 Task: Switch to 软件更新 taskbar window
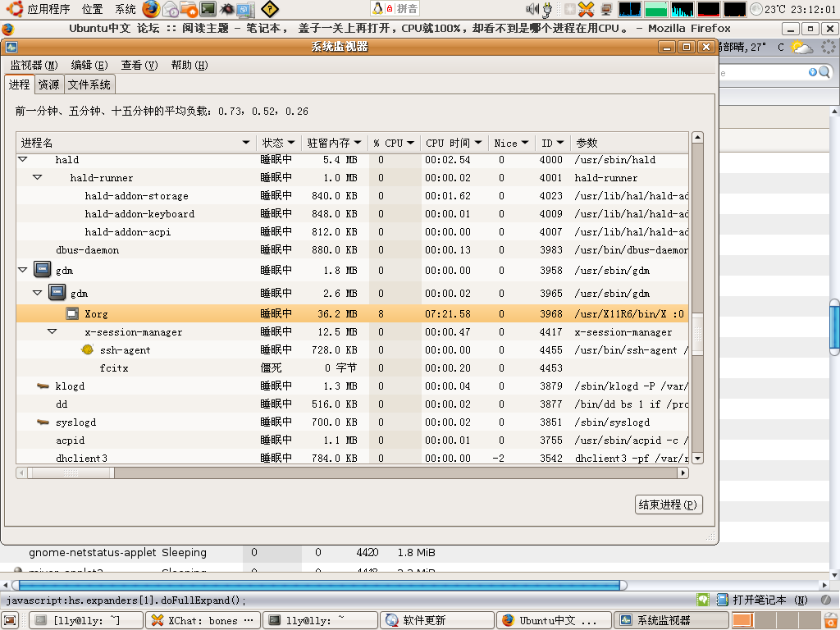click(437, 620)
